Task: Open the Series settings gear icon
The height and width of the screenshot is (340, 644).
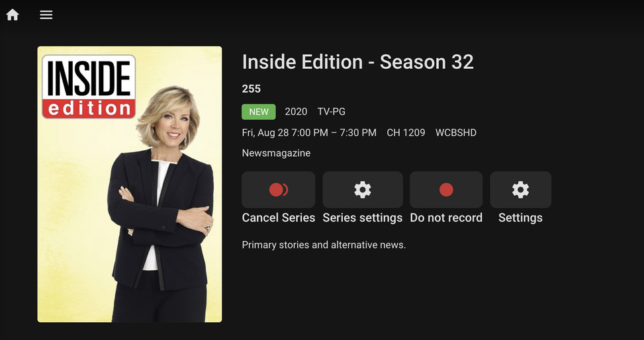Action: (363, 190)
